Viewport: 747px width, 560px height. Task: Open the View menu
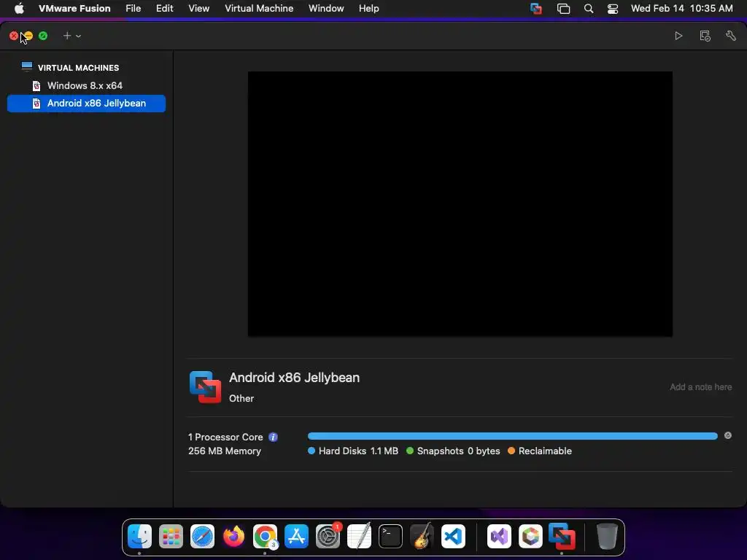tap(198, 9)
